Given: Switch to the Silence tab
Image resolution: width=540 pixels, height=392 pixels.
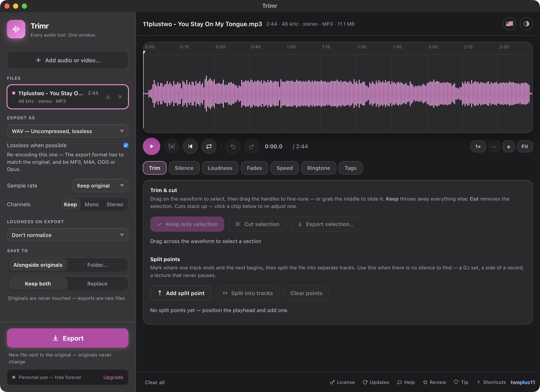Looking at the screenshot, I should (184, 168).
